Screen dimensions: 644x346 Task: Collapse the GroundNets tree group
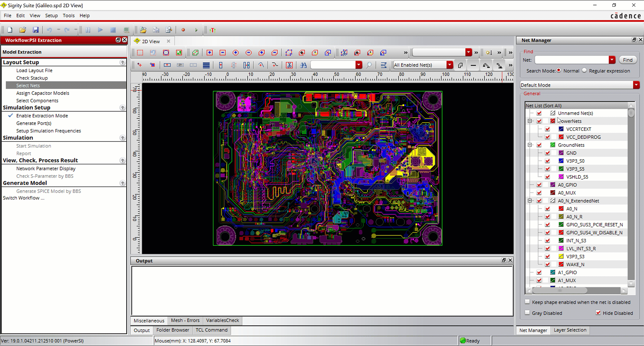[x=530, y=145]
